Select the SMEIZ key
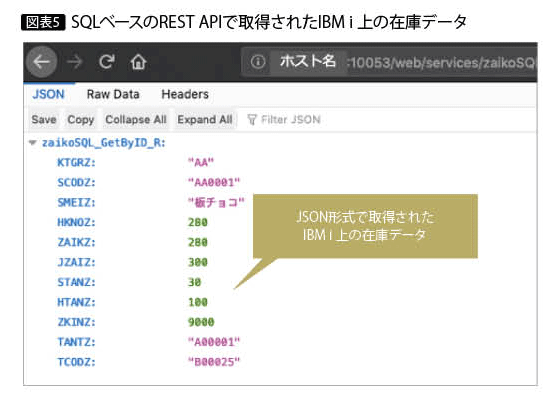 pyautogui.click(x=76, y=203)
